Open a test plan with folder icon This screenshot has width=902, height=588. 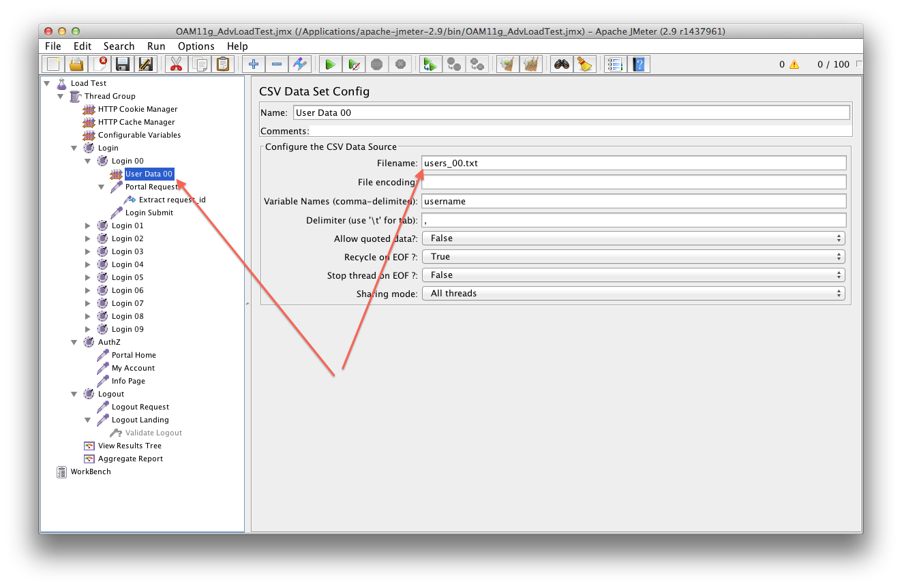(x=76, y=64)
